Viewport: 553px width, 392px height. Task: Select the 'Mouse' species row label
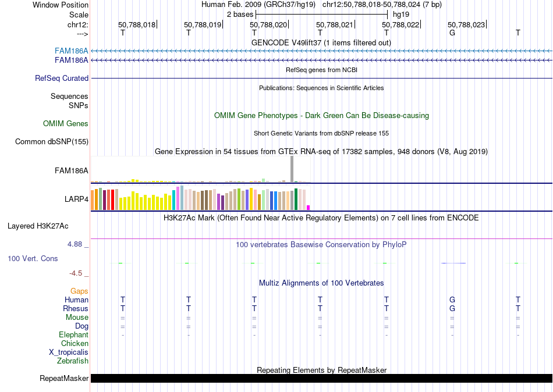[x=77, y=318]
